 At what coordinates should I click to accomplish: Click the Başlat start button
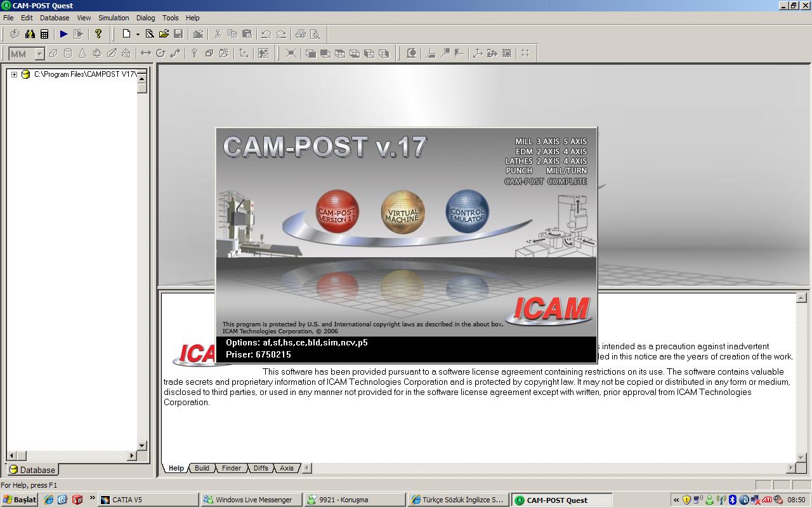pos(19,500)
